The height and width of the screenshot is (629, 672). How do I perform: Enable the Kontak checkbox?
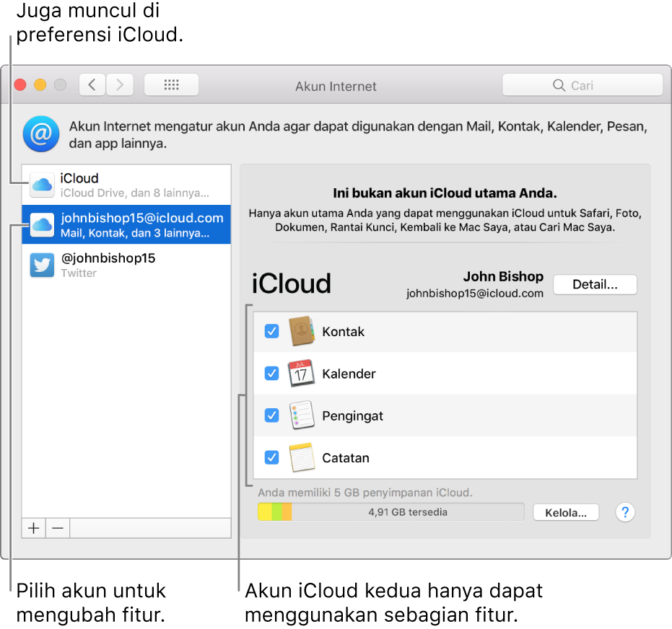pos(271,331)
